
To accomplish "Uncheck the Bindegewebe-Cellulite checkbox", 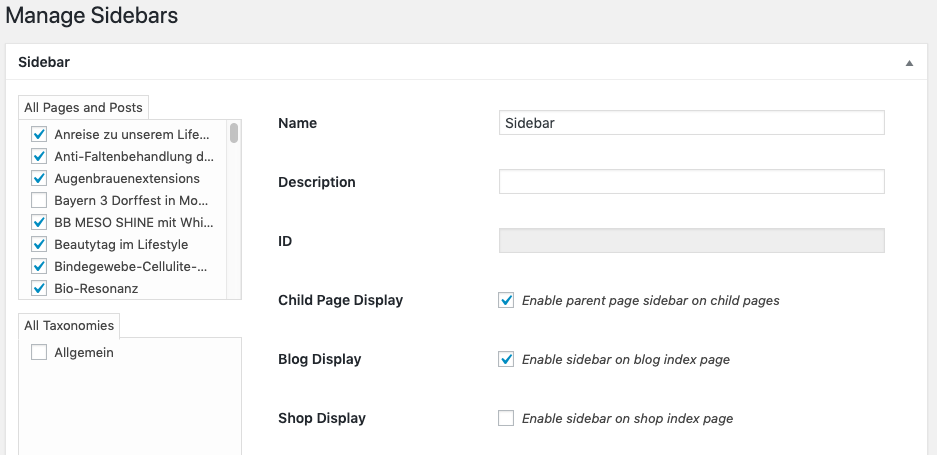I will 39,266.
